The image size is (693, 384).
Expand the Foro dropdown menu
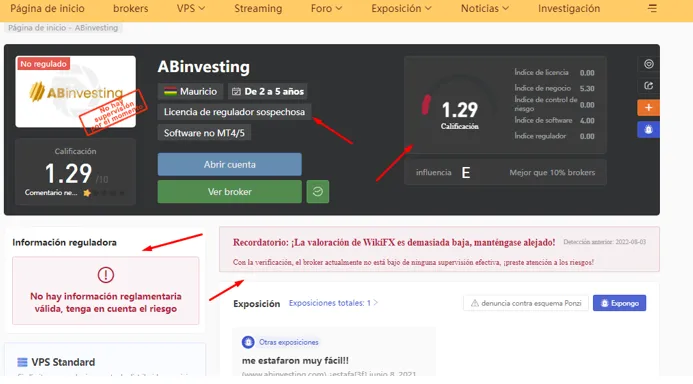coord(326,8)
